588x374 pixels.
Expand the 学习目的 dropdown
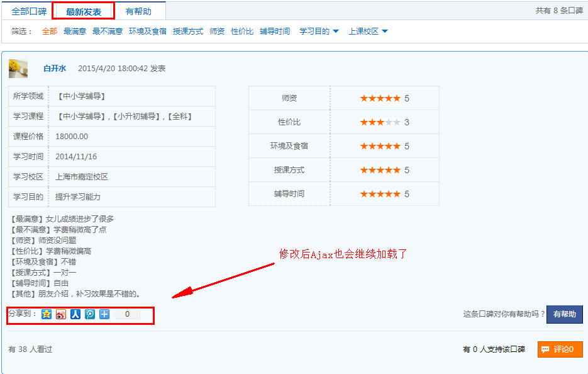pos(319,31)
